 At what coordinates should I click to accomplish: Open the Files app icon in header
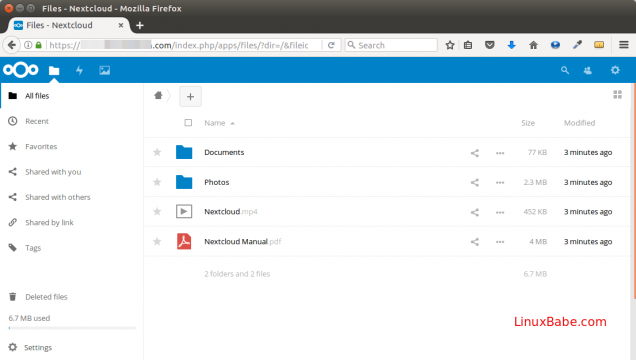(x=54, y=71)
